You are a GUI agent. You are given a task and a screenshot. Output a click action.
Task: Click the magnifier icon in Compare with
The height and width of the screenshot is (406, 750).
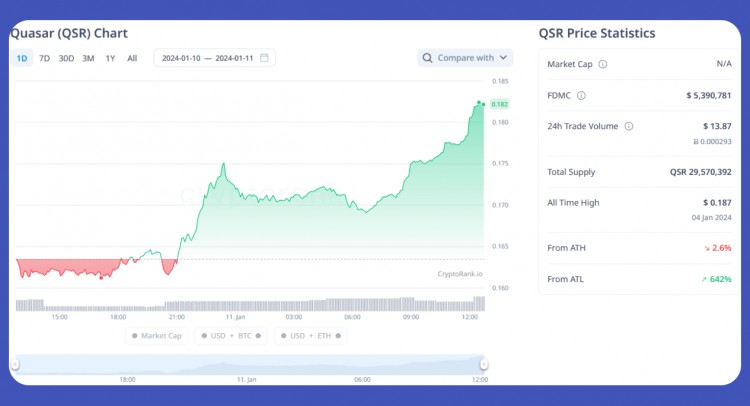428,58
